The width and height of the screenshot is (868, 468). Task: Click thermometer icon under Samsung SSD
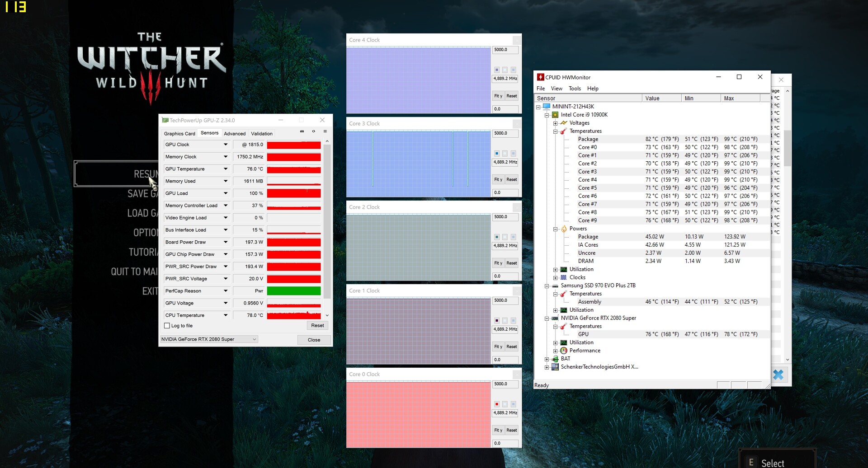pos(564,294)
